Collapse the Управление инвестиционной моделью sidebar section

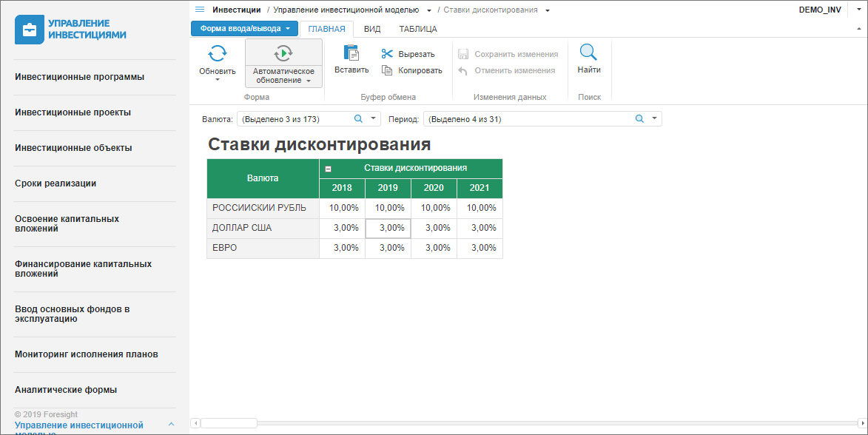tap(171, 425)
